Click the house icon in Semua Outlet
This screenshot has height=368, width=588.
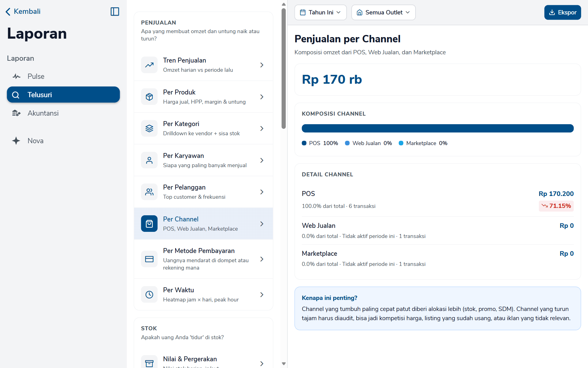[360, 13]
